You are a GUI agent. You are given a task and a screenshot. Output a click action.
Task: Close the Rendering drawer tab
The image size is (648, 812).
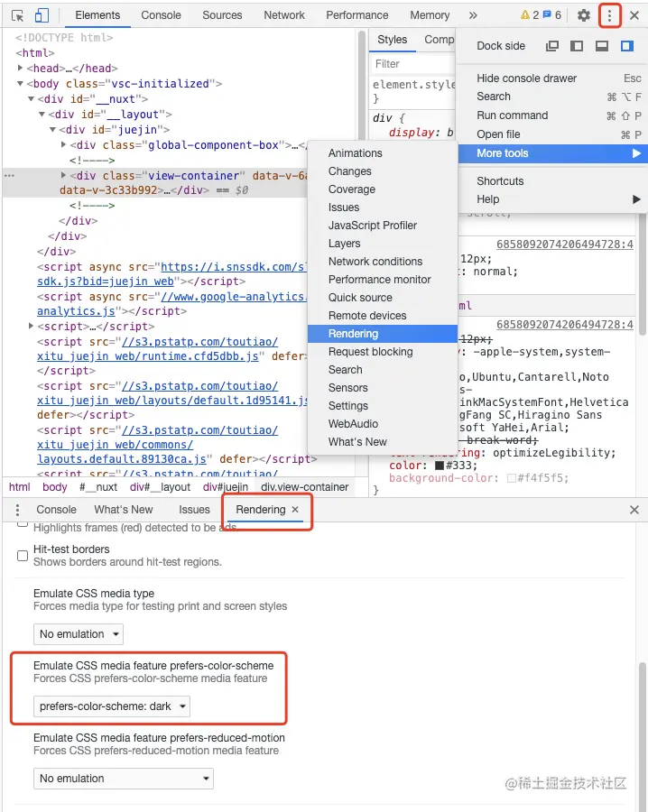(x=295, y=510)
